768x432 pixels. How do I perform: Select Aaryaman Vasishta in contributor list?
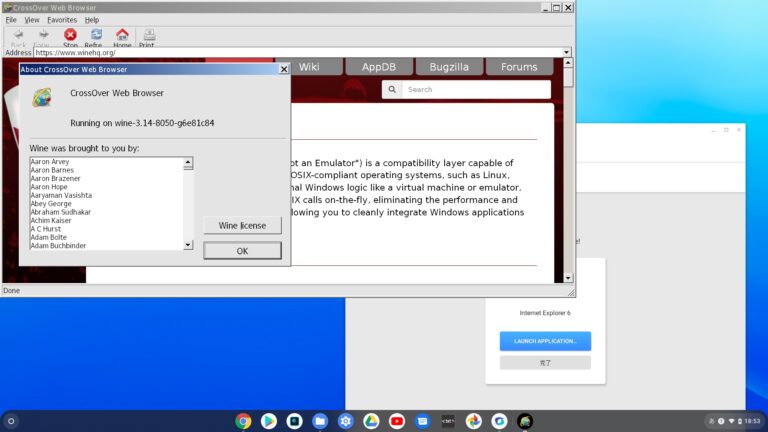[x=61, y=195]
